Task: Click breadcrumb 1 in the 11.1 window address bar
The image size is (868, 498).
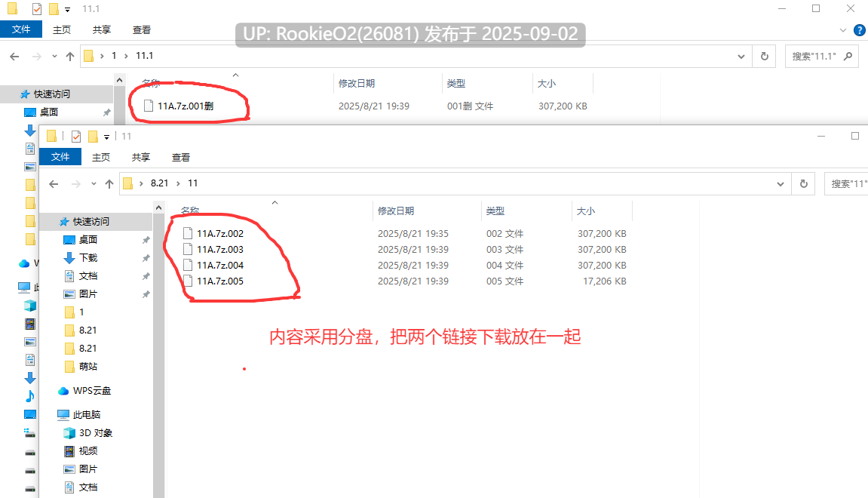Action: tap(114, 55)
